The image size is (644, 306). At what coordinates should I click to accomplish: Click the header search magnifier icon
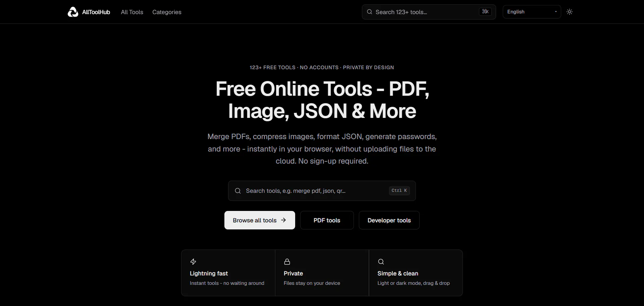click(369, 12)
